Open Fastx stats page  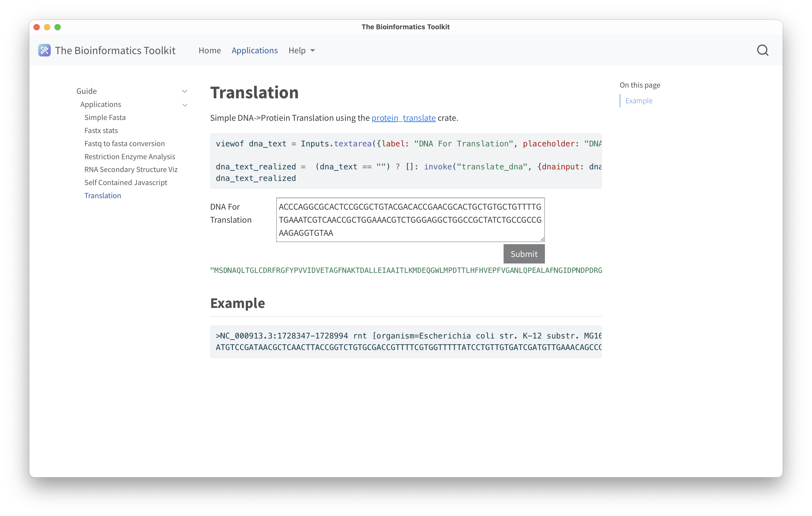pyautogui.click(x=101, y=130)
